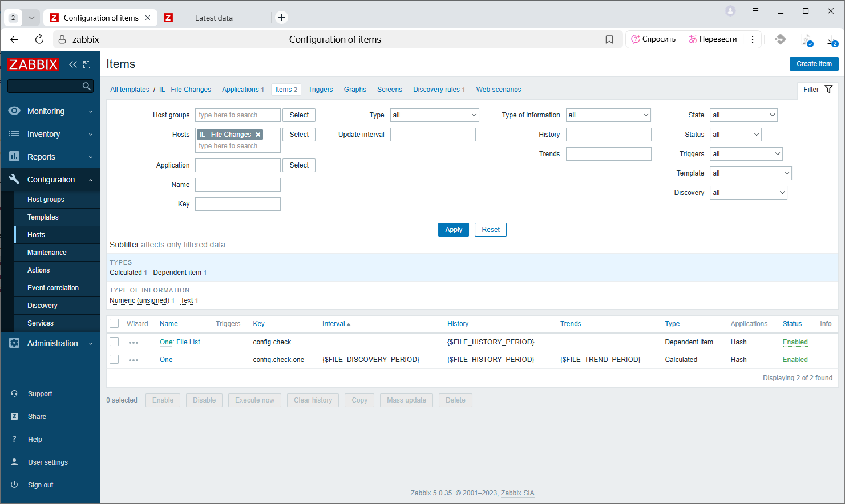Image resolution: width=845 pixels, height=504 pixels.
Task: Click the Create item button
Action: (x=814, y=64)
